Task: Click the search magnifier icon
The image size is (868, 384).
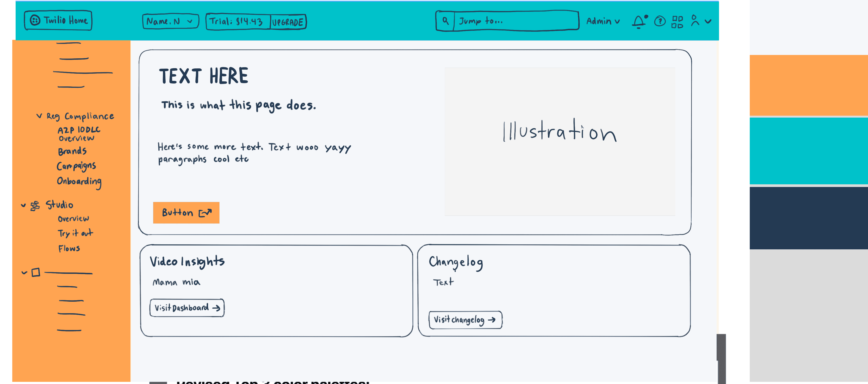Action: (446, 21)
